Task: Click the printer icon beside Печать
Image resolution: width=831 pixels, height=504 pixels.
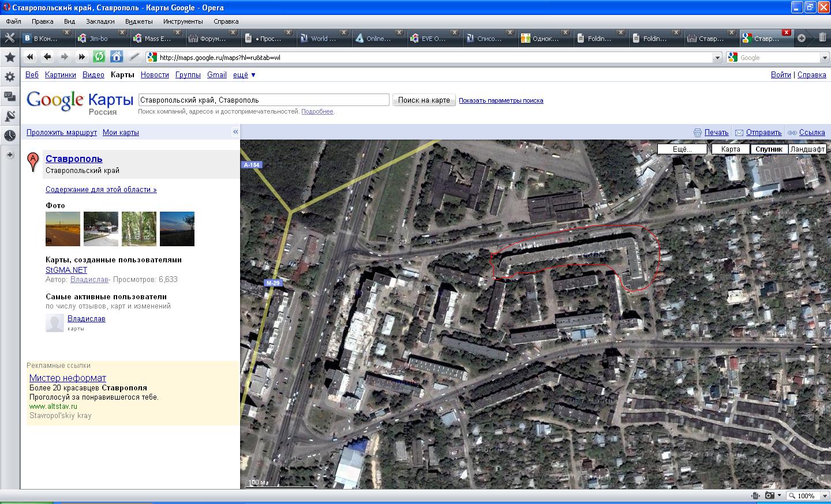Action: (698, 133)
